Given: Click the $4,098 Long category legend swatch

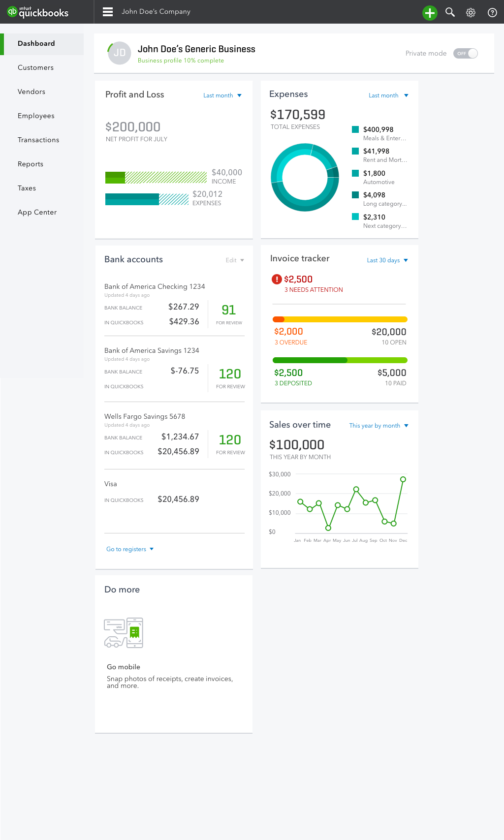Looking at the screenshot, I should click(355, 195).
